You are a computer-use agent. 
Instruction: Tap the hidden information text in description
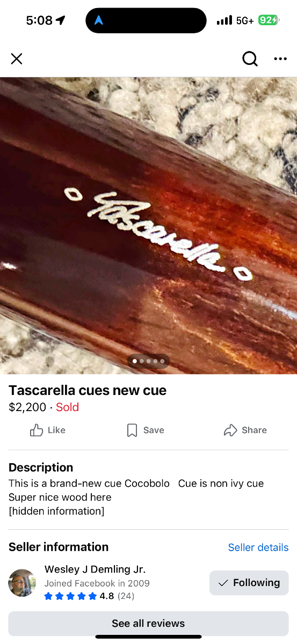(56, 511)
